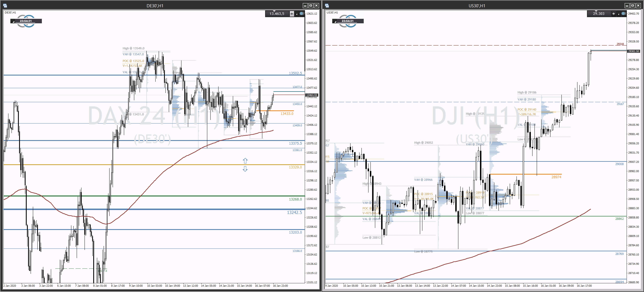Select the orange 28974 level label
The width and height of the screenshot is (644, 292).
(556, 177)
